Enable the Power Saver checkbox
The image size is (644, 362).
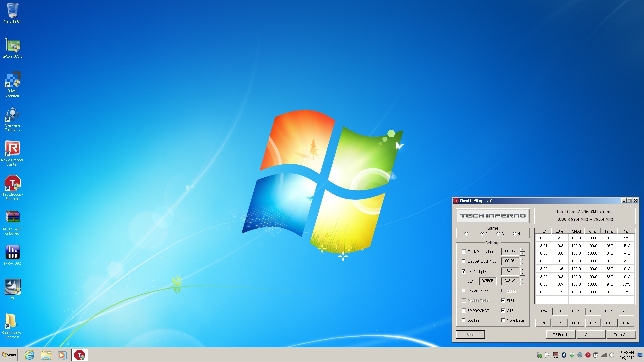click(x=464, y=291)
